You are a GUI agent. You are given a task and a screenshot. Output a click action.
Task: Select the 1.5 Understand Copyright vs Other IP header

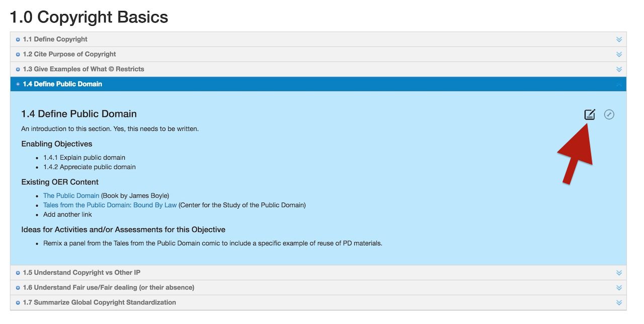pyautogui.click(x=82, y=273)
